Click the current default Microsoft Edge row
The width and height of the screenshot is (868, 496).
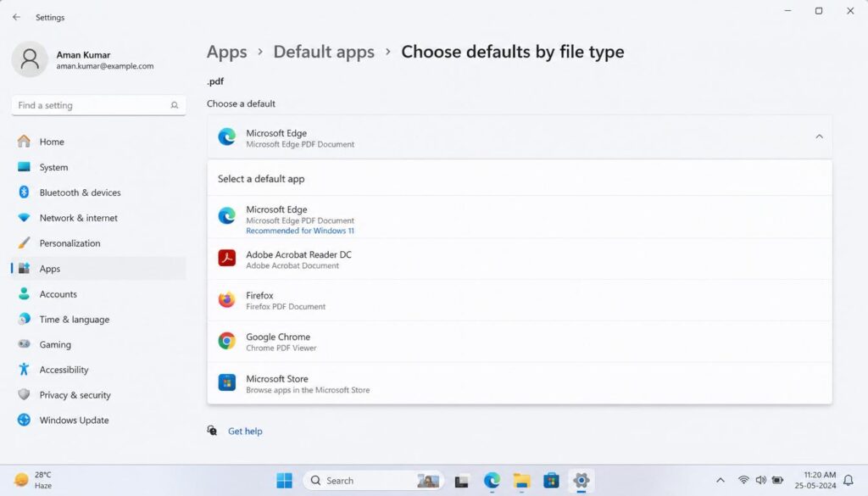click(520, 137)
